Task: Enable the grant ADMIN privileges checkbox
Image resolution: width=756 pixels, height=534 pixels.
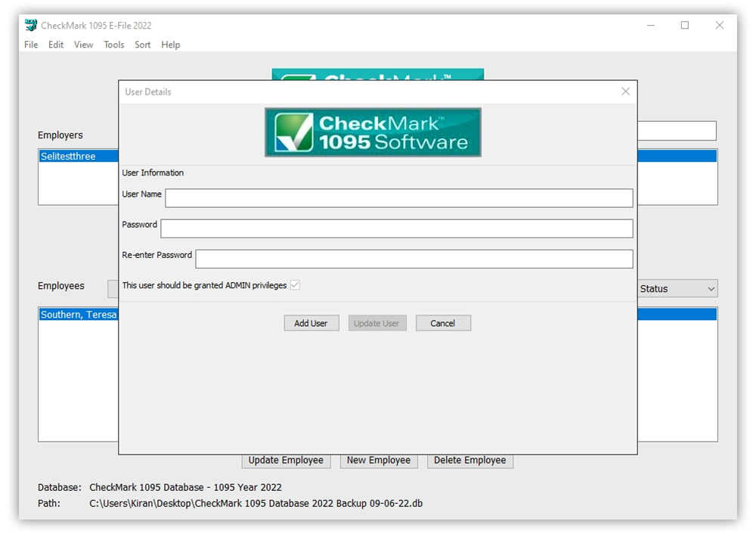Action: coord(295,285)
